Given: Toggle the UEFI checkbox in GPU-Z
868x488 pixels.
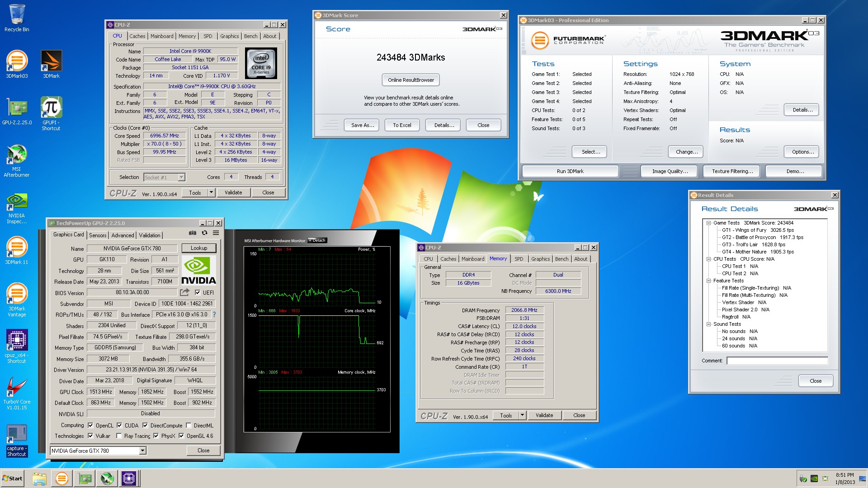Looking at the screenshot, I should [197, 292].
